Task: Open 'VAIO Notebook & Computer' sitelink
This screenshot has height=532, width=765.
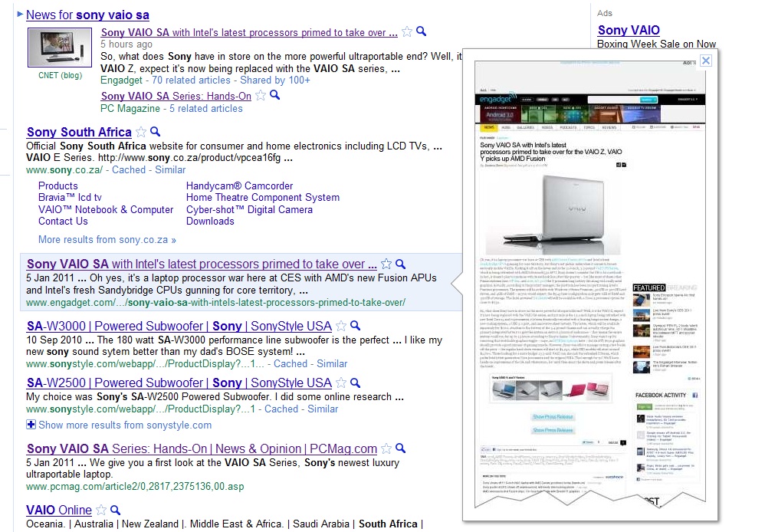Action: point(106,210)
